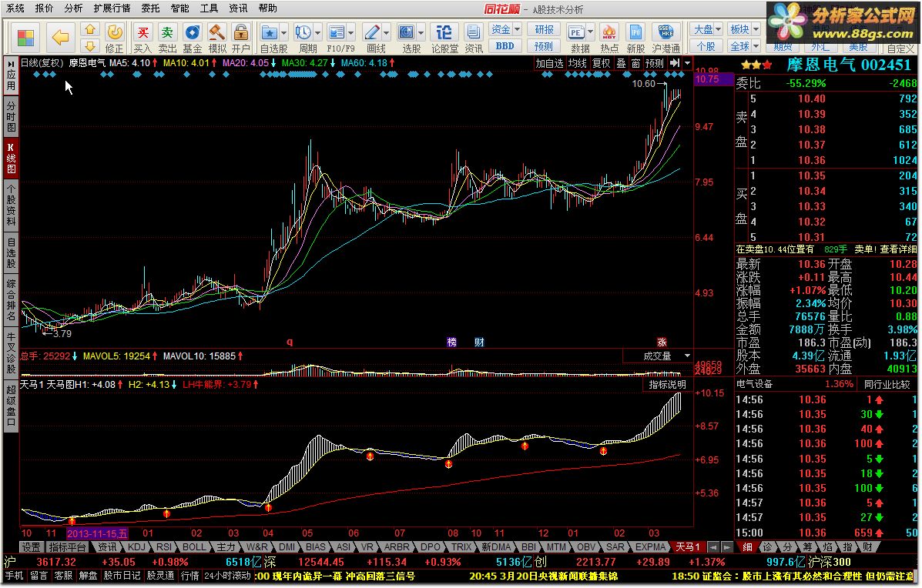Open the 智能 menu
This screenshot has height=588, width=922.
pyautogui.click(x=180, y=8)
